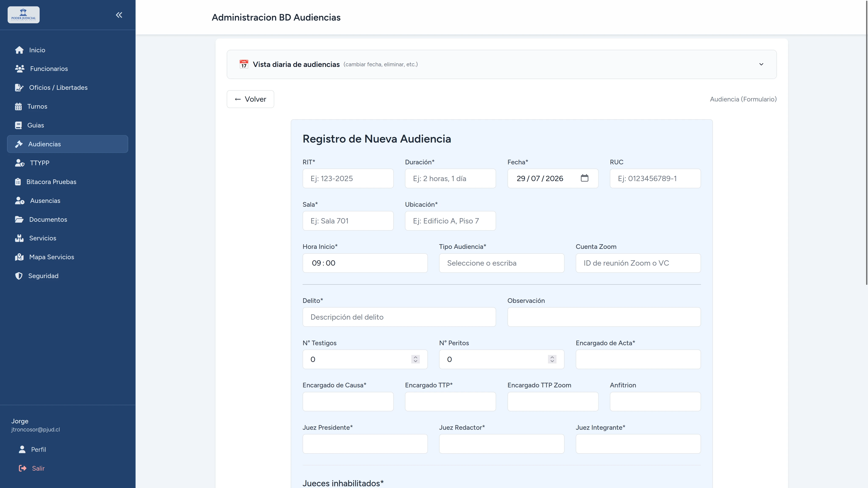
Task: Focus the RIT input field
Action: 348,179
